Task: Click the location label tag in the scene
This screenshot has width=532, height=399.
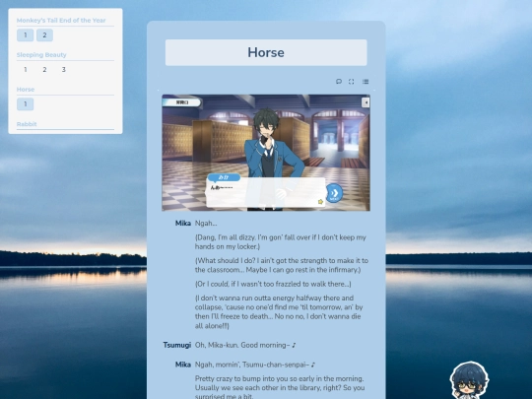Action: pos(182,102)
